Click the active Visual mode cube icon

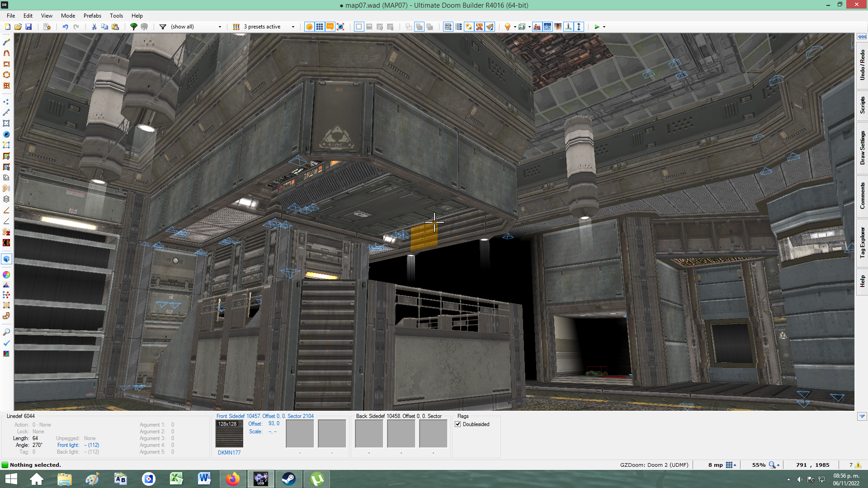[6, 259]
